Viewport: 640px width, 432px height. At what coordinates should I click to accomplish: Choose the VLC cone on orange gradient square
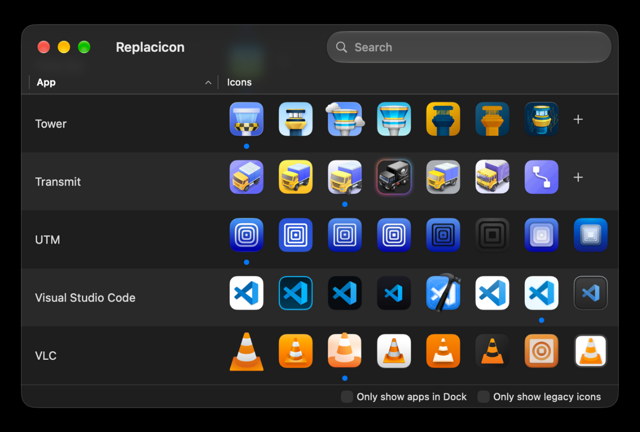296,351
